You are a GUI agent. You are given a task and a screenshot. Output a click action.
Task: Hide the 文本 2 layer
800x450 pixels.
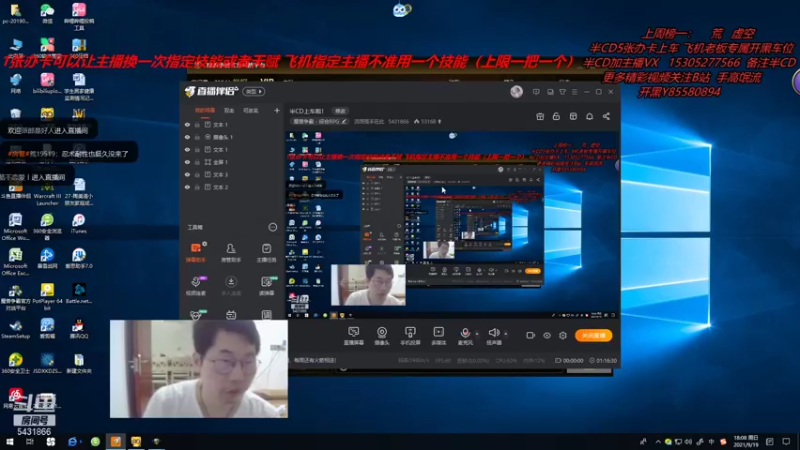coord(187,187)
